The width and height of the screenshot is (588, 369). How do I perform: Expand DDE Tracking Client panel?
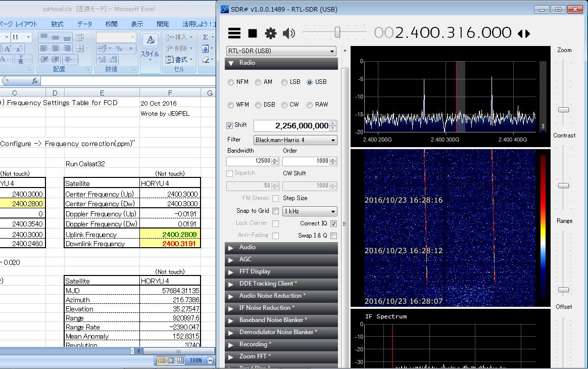281,284
